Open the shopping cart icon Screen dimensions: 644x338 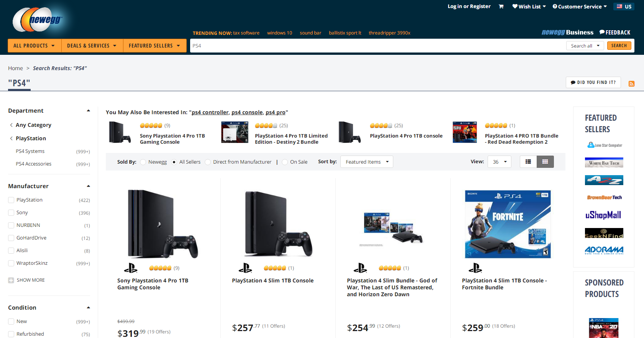(501, 7)
